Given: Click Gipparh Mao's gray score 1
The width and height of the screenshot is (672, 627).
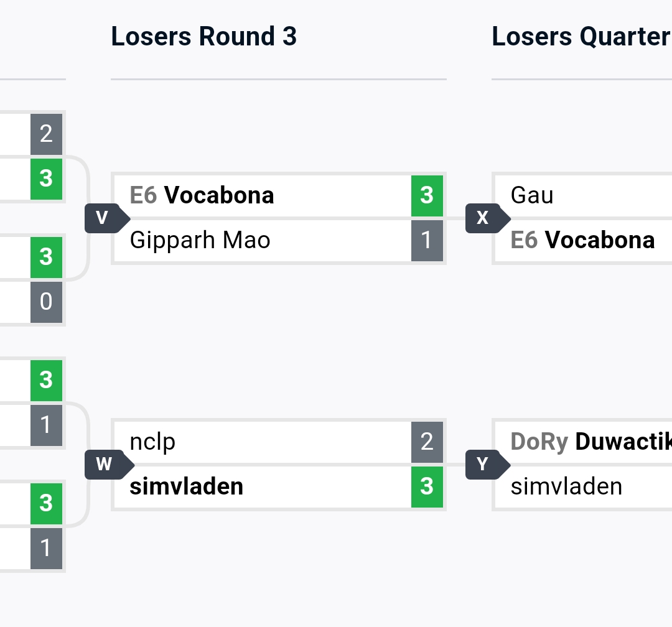Looking at the screenshot, I should click(x=427, y=241).
